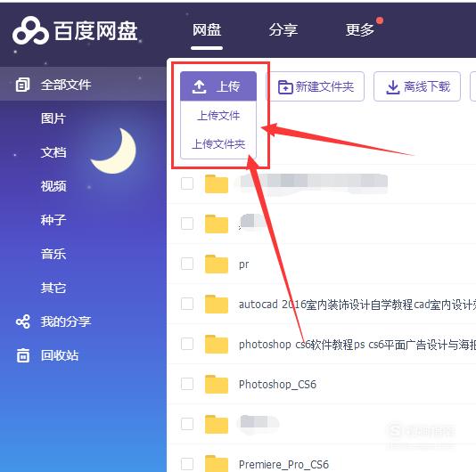Click the blurred folder icon above Premiere_Pro_CS6
The height and width of the screenshot is (472, 476).
(217, 425)
